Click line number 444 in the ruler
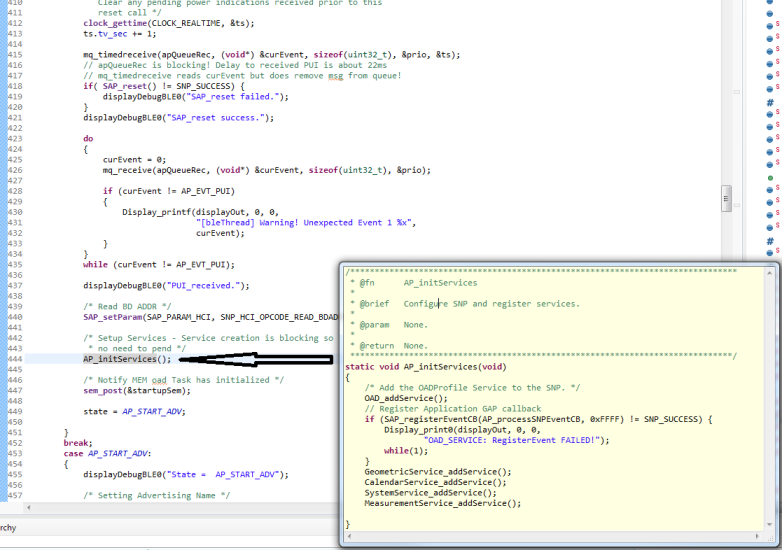The height and width of the screenshot is (550, 782). (x=15, y=359)
